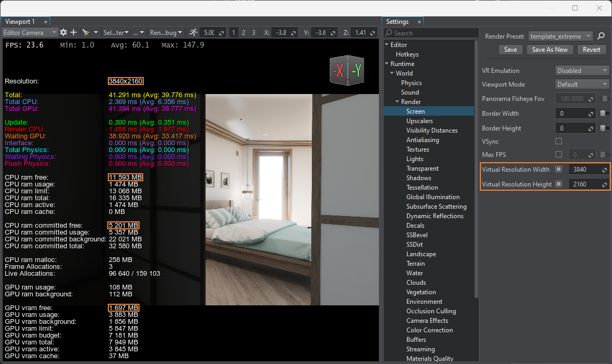Open the dropdown arrow beside the flashlight
612x364 pixels.
coord(96,32)
